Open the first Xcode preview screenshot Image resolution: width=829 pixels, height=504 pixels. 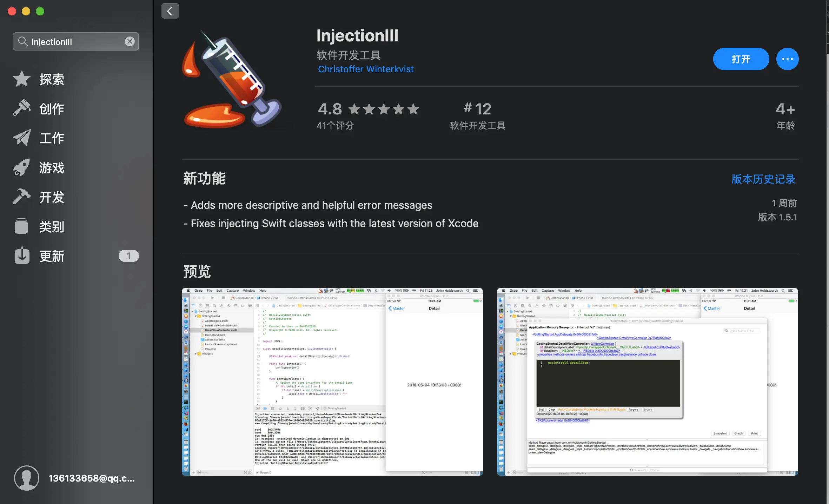click(x=332, y=382)
